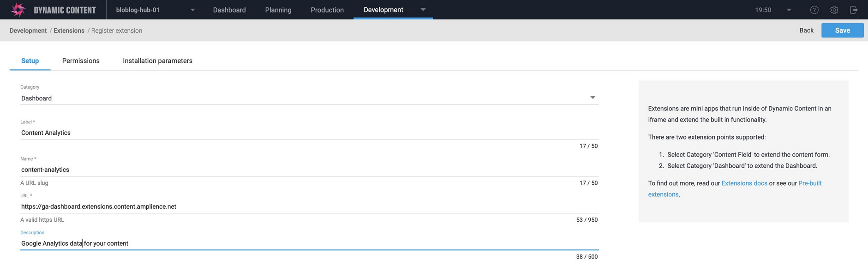Open the Development breadcrumb link

coord(28,30)
